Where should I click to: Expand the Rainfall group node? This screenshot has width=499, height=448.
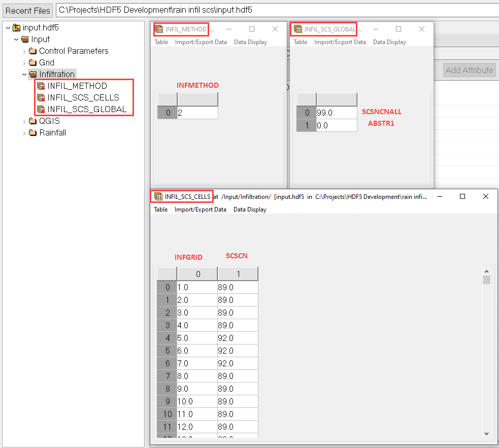(x=24, y=133)
